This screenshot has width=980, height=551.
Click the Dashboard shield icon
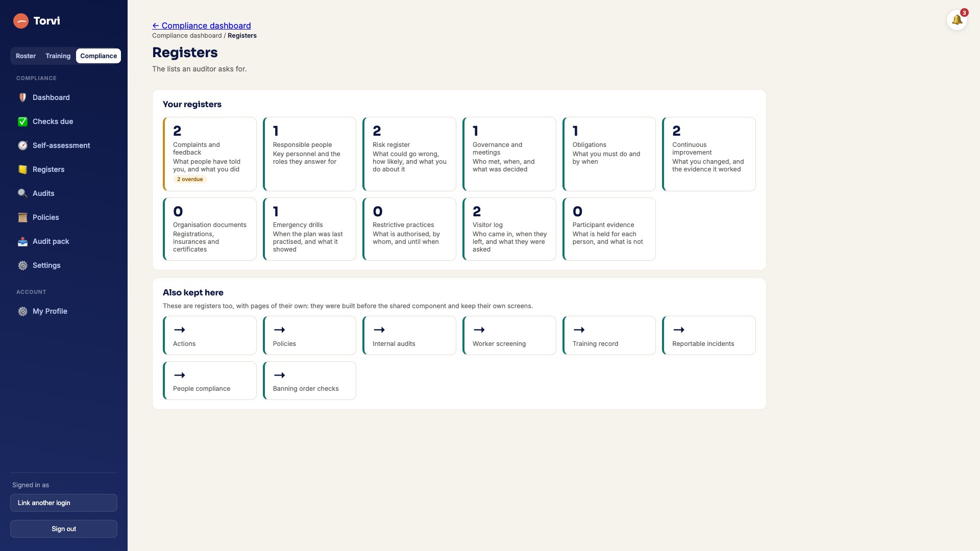22,97
